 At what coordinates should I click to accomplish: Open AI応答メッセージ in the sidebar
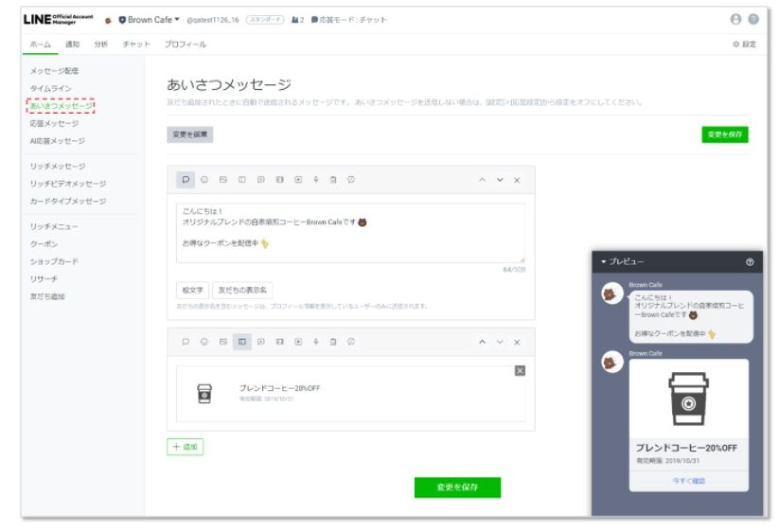click(57, 141)
